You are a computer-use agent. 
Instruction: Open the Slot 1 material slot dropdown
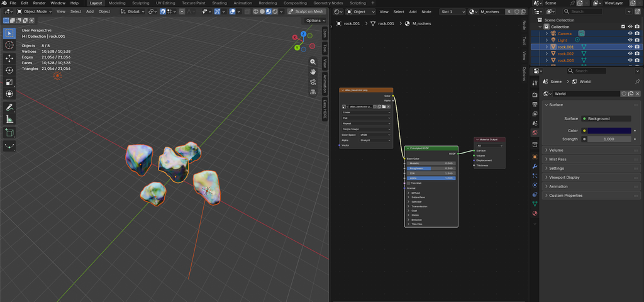click(x=453, y=12)
